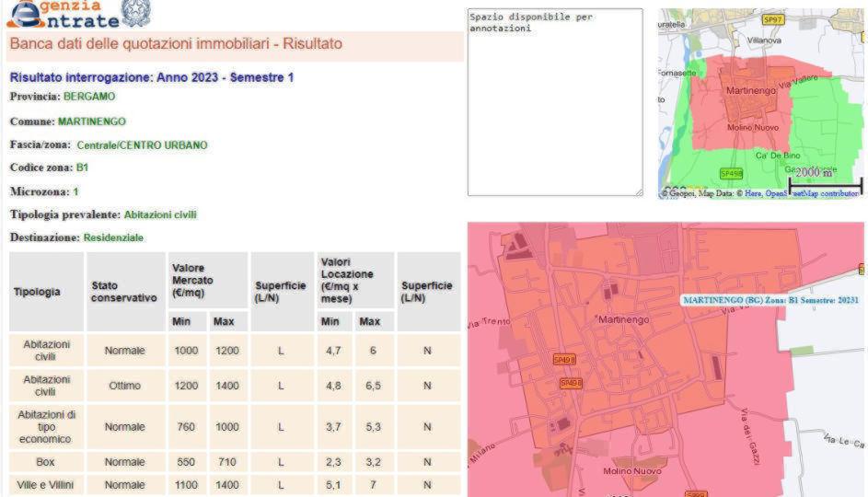Click the textarea resize handle in annotations box
868x497 pixels.
tap(639, 192)
